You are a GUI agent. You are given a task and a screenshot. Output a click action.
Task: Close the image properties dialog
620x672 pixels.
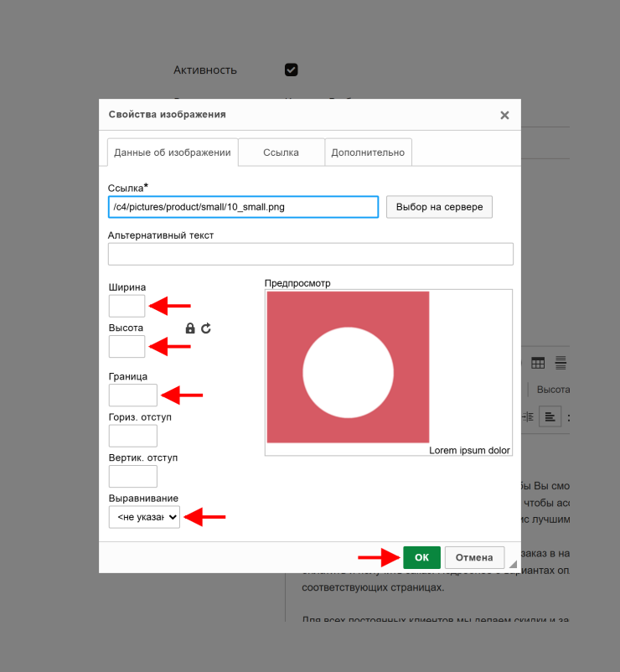click(x=504, y=115)
